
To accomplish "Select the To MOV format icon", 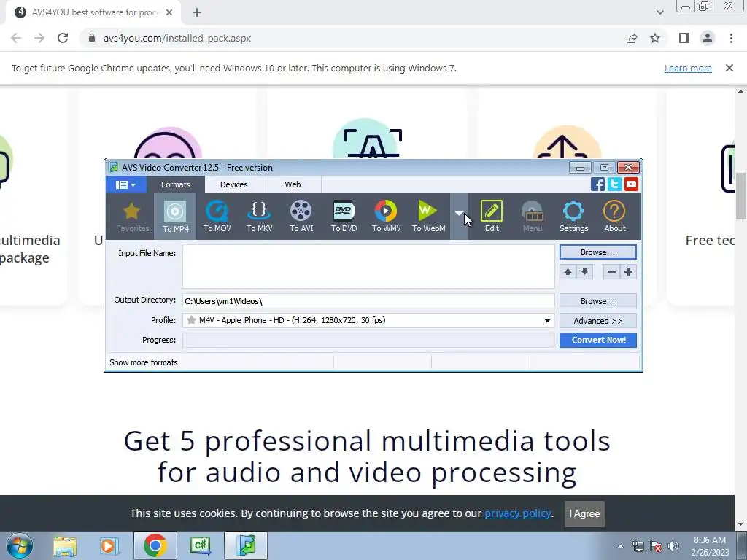I will click(x=217, y=217).
